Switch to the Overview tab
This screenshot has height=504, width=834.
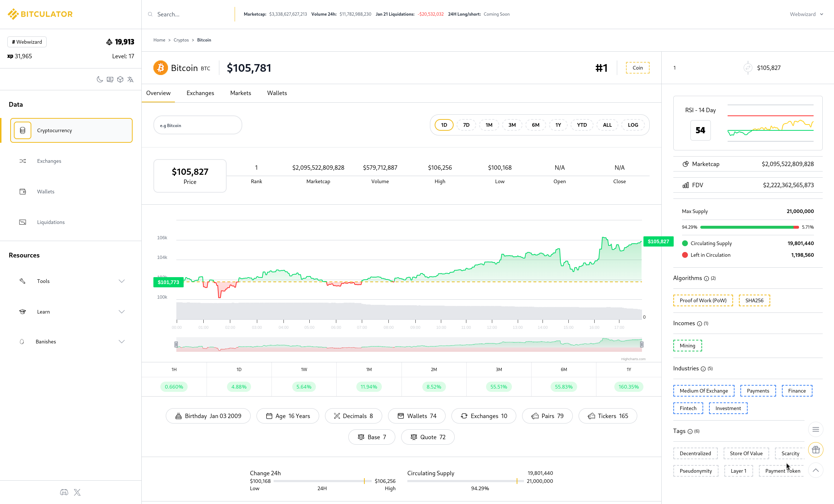coord(158,93)
